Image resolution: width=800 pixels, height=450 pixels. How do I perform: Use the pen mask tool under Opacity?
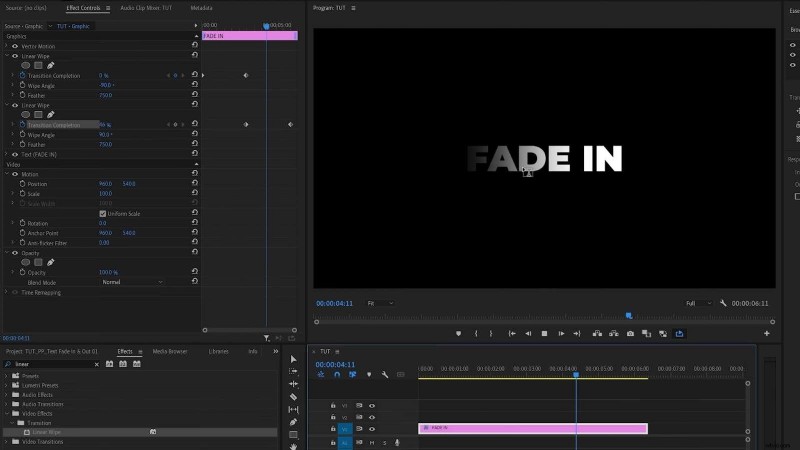point(51,262)
